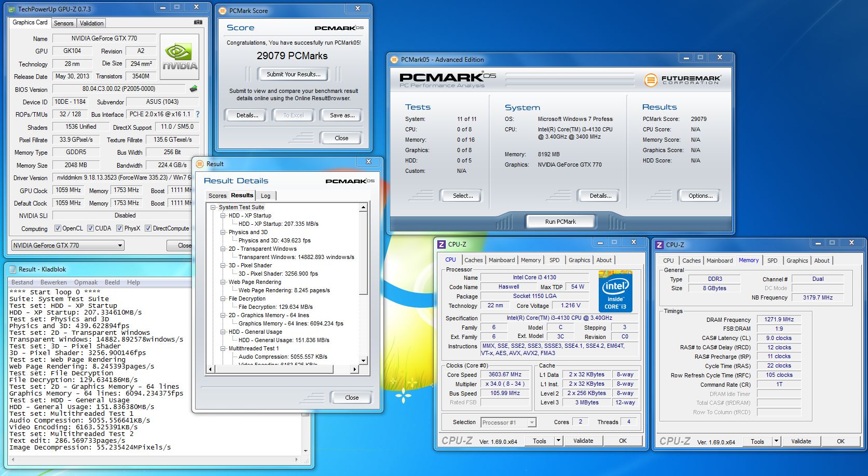Click the PCMark Score window title icon
868x476 pixels.
[223, 10]
